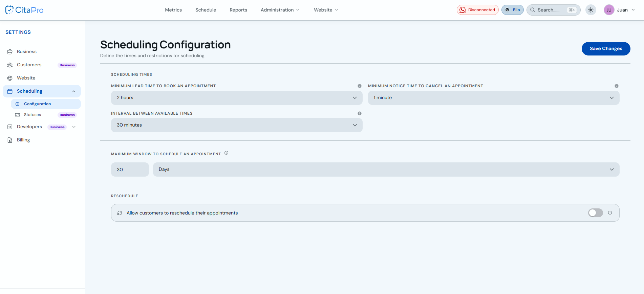This screenshot has height=294, width=644.
Task: Click the Scheduling calendar icon
Action: point(10,91)
